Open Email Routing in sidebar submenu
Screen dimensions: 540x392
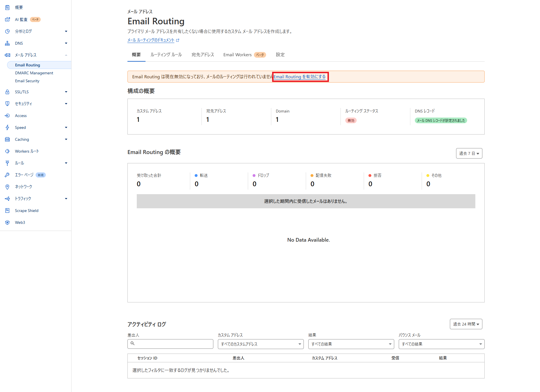click(39, 65)
